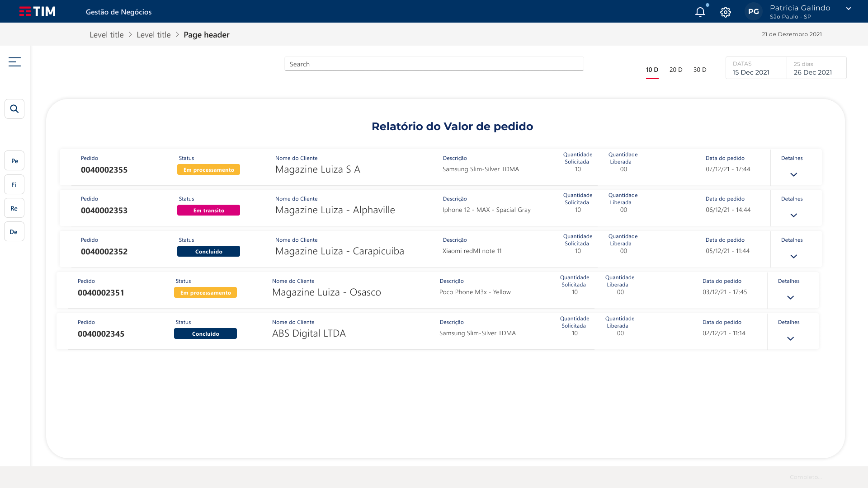The height and width of the screenshot is (488, 868).
Task: Click the Page header breadcrumb
Action: [x=207, y=35]
